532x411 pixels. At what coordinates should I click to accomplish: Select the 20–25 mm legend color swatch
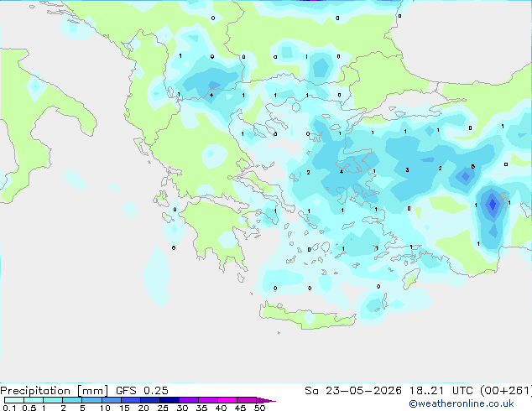click(x=150, y=400)
